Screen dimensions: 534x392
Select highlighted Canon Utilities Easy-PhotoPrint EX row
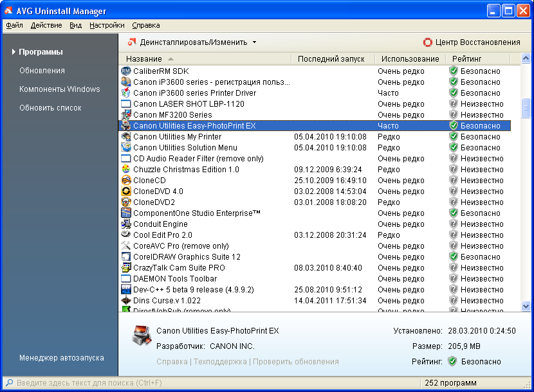315,125
